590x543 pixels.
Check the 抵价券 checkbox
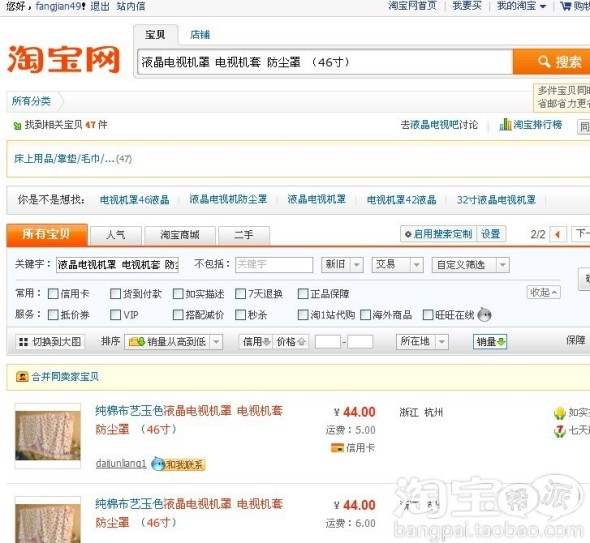[53, 315]
